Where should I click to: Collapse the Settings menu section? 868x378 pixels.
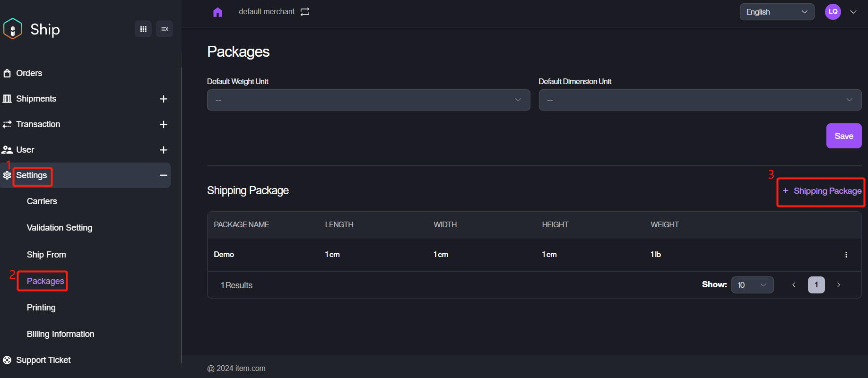(x=164, y=175)
